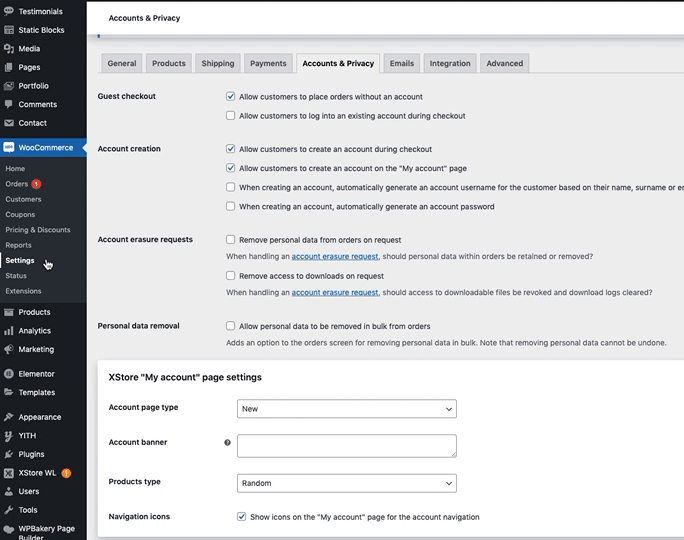The height and width of the screenshot is (540, 684).
Task: Click the XStore WL sidebar icon
Action: coord(9,473)
